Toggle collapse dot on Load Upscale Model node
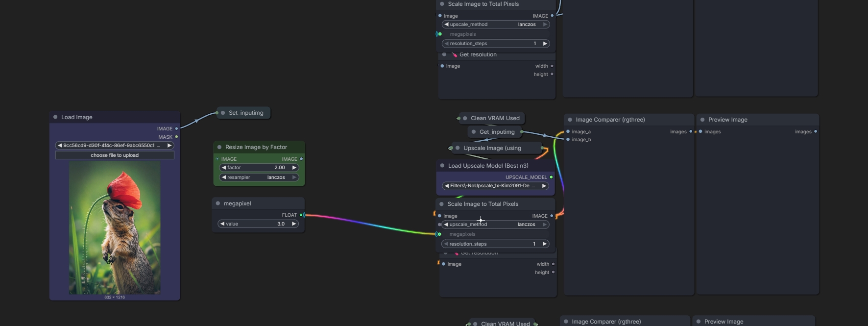868x326 pixels. tap(442, 166)
